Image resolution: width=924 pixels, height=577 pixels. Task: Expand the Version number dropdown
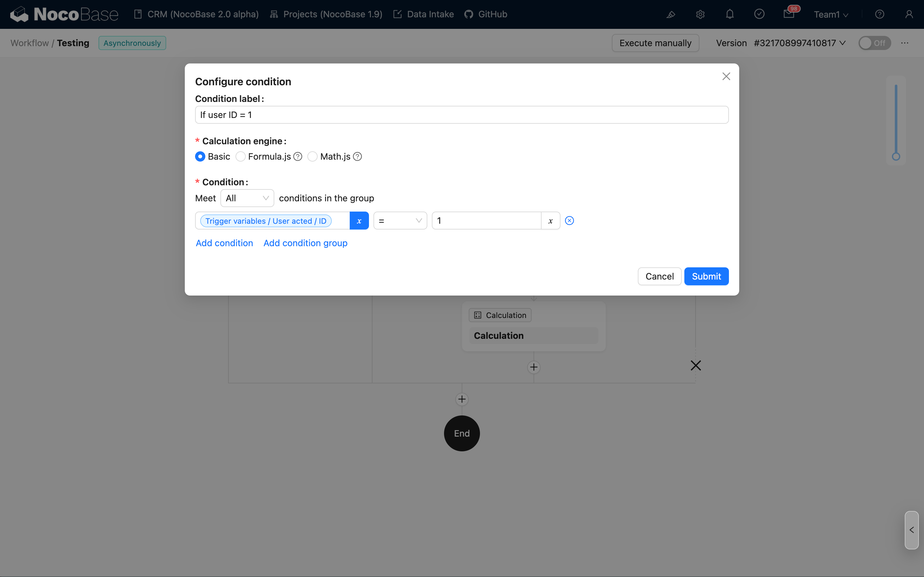[x=800, y=43]
